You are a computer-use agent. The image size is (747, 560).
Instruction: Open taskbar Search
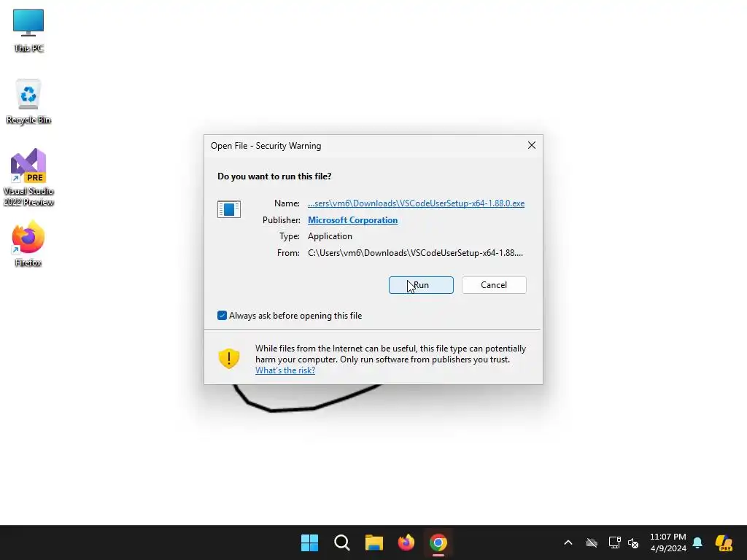click(341, 542)
